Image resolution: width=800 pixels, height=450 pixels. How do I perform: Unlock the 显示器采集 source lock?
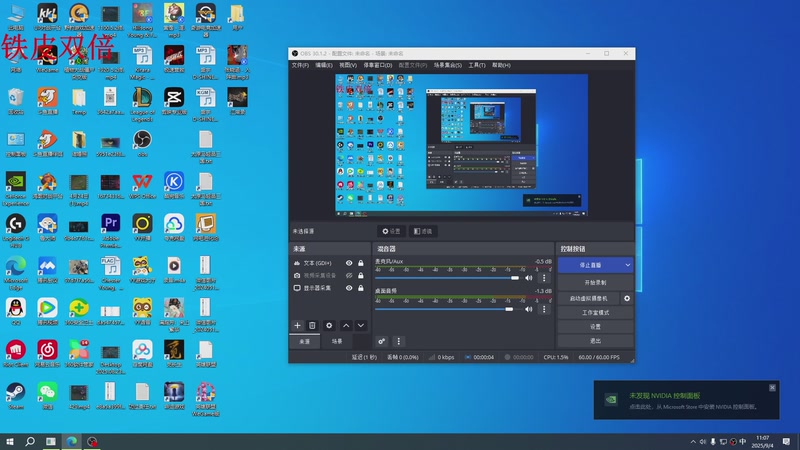pos(361,288)
